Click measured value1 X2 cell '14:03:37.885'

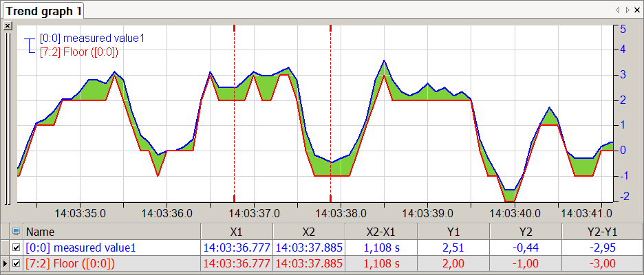(309, 247)
